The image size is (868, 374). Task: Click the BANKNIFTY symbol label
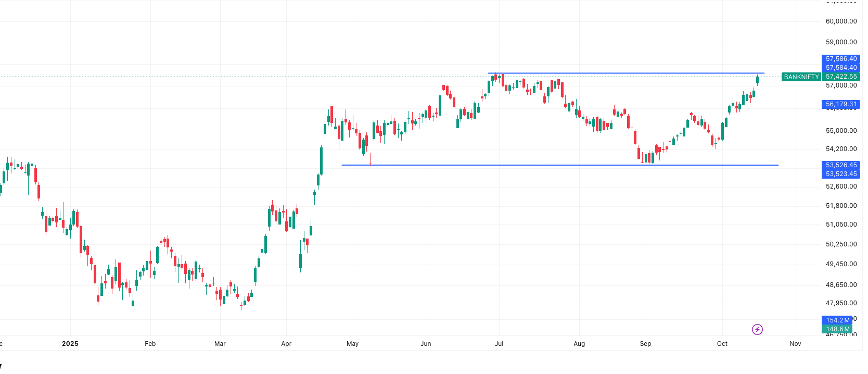point(801,77)
